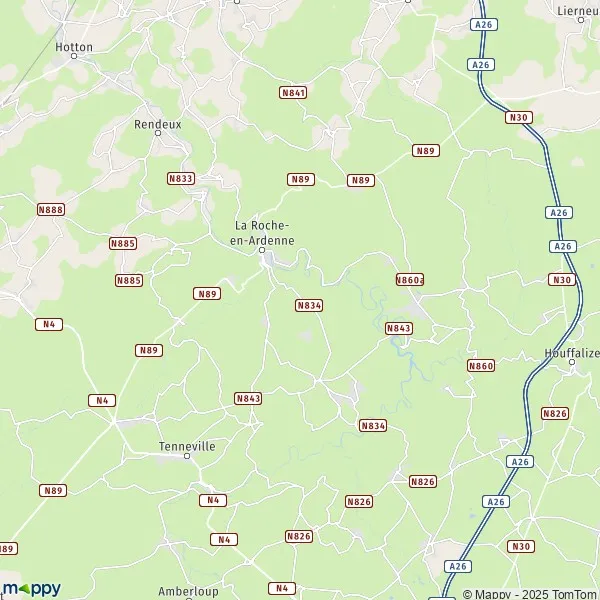Click the N4 shield west of the map
Image resolution: width=600 pixels, height=600 pixels.
pyautogui.click(x=49, y=324)
